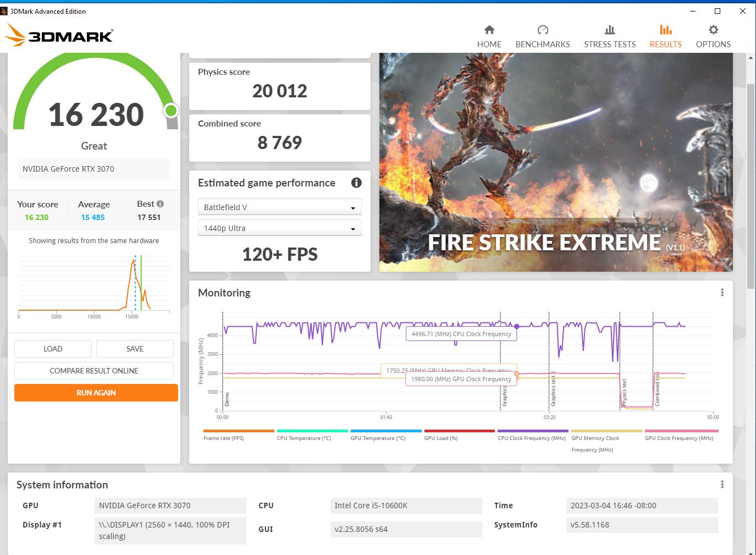
Task: Toggle CPU Clock Frequency legend series
Action: (533, 436)
